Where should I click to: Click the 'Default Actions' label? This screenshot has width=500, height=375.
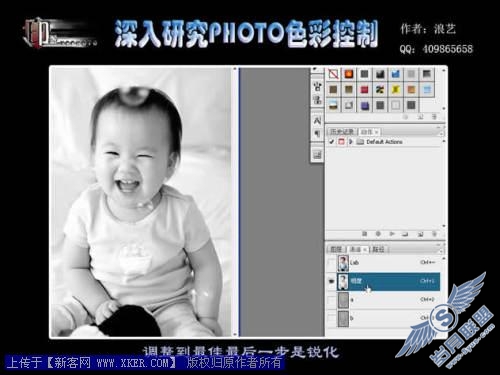click(x=384, y=142)
